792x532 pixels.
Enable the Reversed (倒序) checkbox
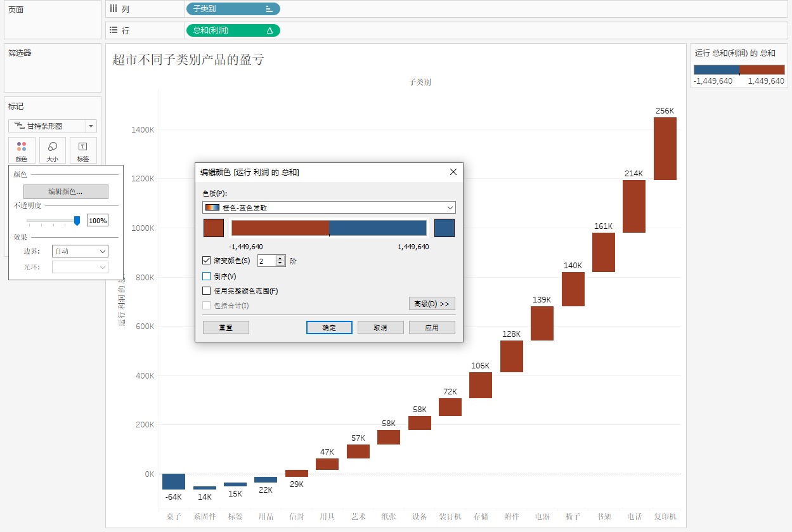coord(206,276)
